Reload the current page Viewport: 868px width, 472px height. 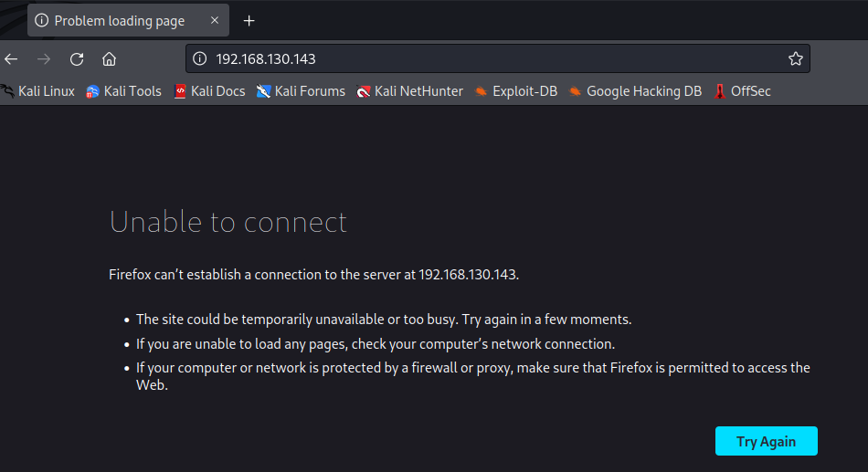coord(77,59)
